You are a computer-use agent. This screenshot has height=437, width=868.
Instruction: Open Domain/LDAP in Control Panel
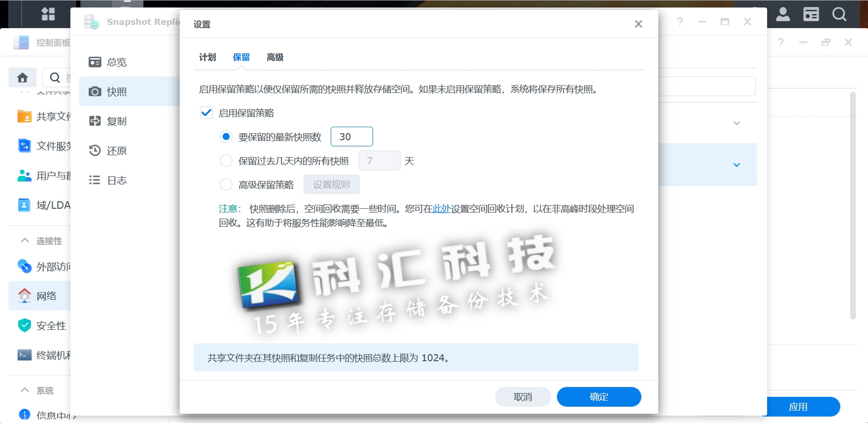coord(43,205)
